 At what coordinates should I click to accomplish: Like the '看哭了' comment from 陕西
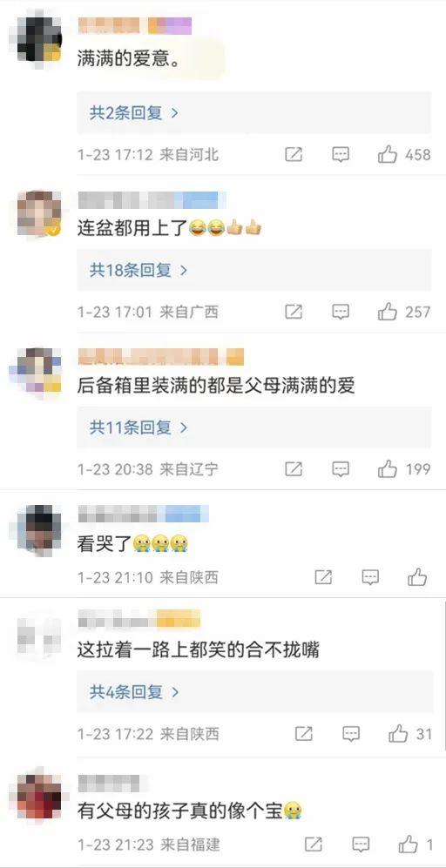[417, 577]
